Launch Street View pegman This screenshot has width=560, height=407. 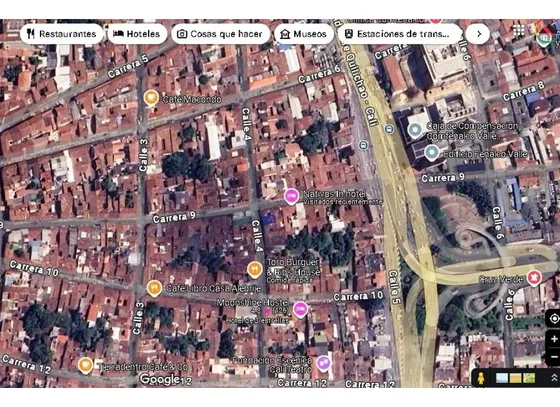(481, 378)
